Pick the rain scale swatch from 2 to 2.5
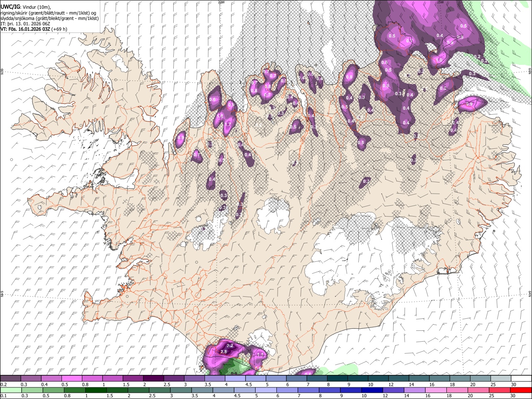The image size is (532, 399). point(139,390)
